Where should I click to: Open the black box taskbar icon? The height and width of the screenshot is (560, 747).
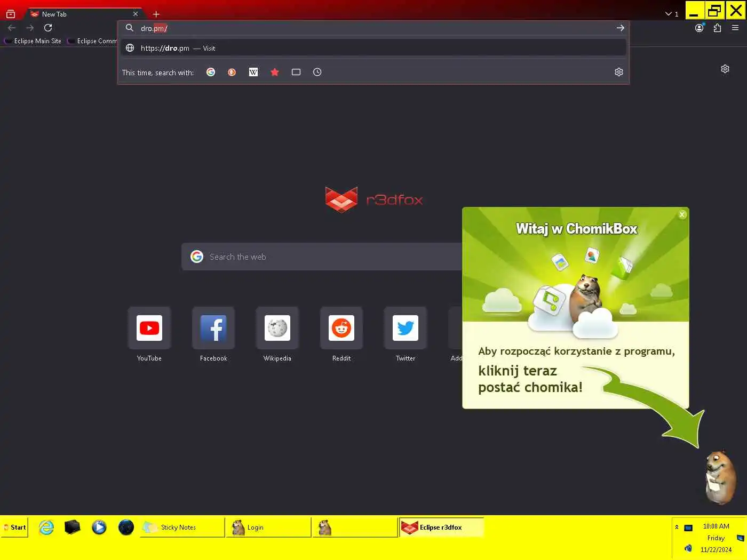tap(73, 527)
